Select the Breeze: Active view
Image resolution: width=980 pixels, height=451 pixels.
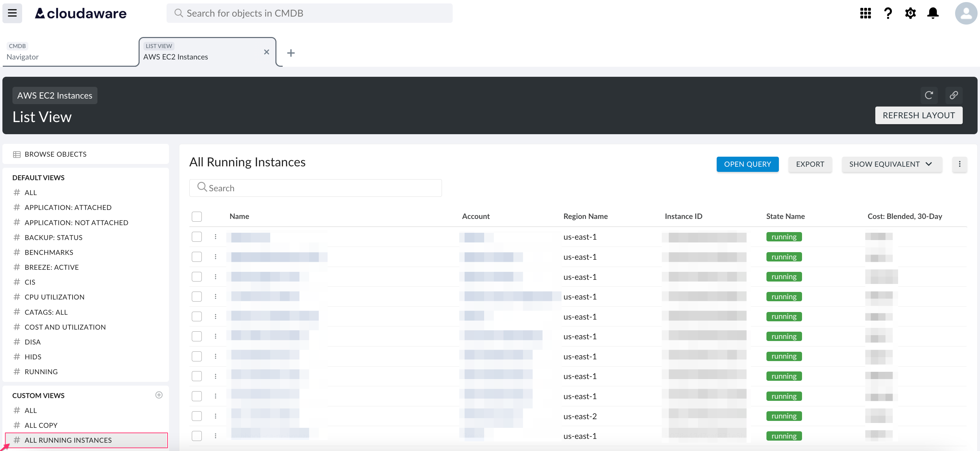[52, 267]
